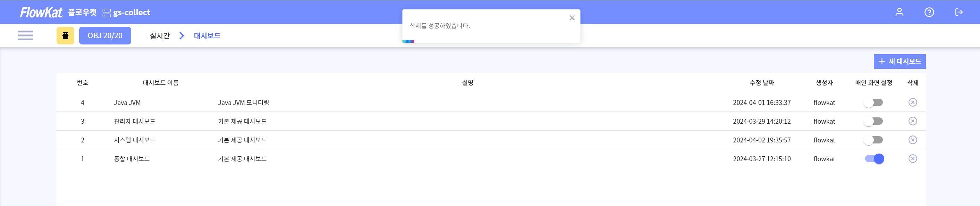
Task: Click the breadcrumb chevron after 실시간
Action: click(x=182, y=35)
